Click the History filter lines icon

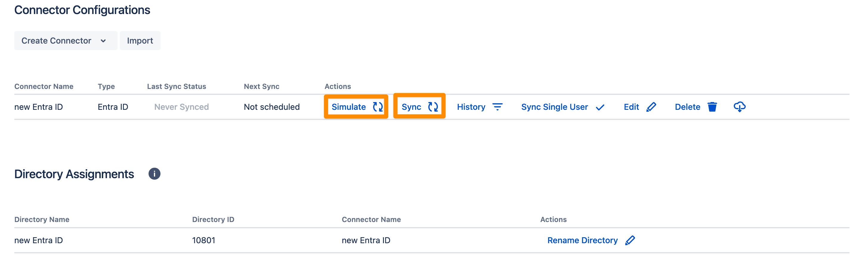tap(497, 107)
